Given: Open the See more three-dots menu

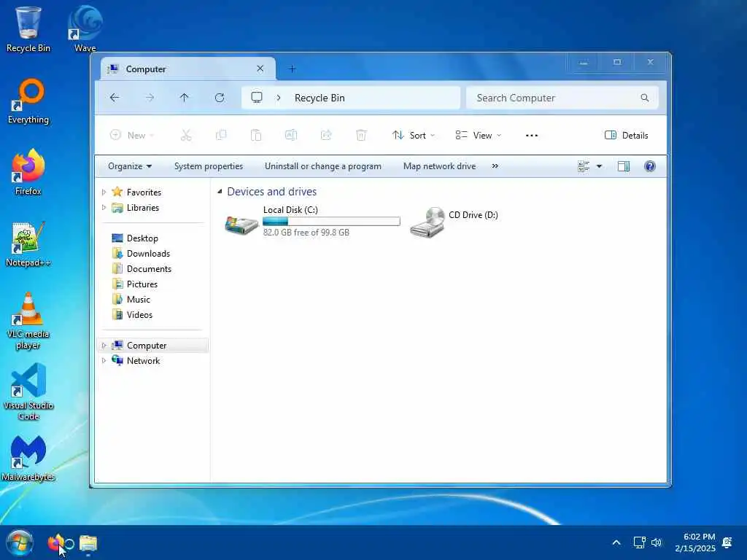Looking at the screenshot, I should [532, 135].
